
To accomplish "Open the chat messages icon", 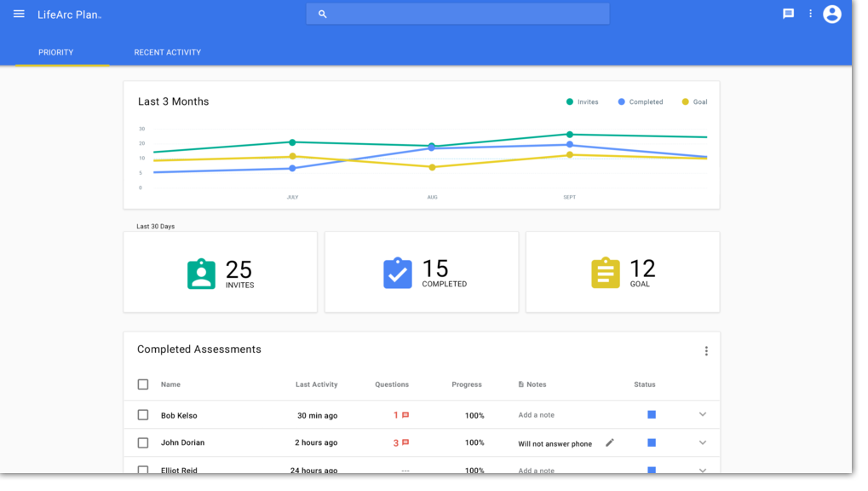I will click(x=788, y=14).
